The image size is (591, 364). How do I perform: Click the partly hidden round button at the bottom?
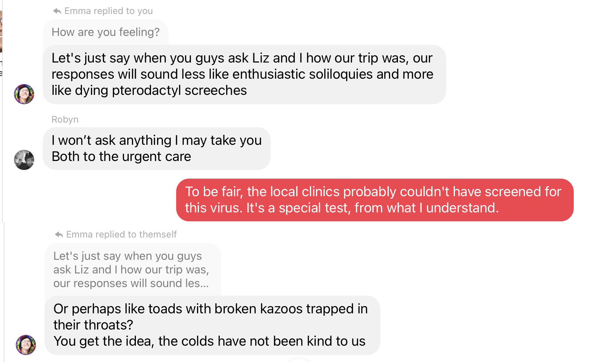point(298,361)
